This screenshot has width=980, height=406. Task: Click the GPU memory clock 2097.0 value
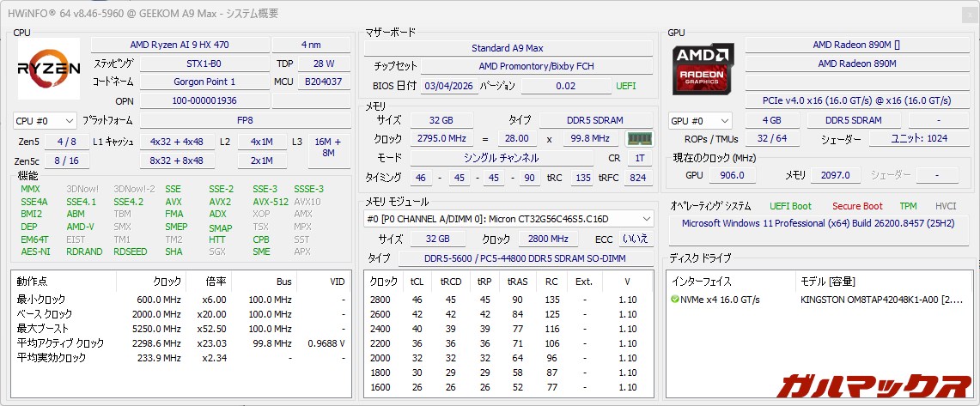[835, 175]
